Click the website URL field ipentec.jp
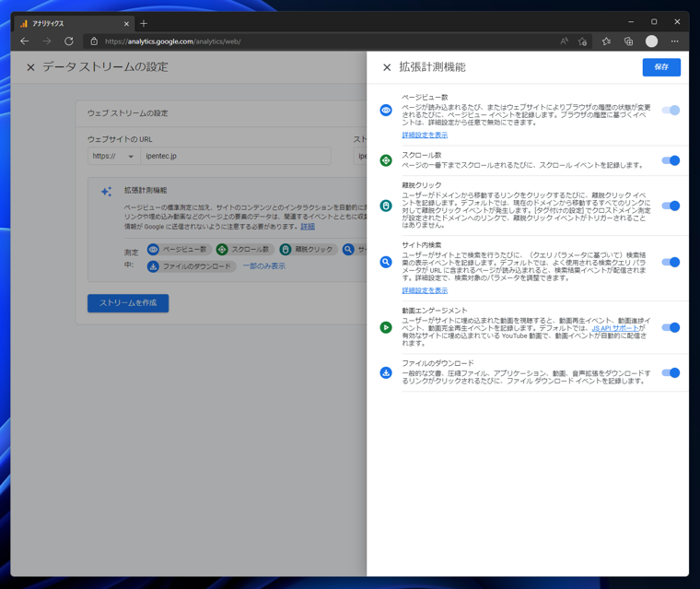The width and height of the screenshot is (700, 589). coord(235,156)
